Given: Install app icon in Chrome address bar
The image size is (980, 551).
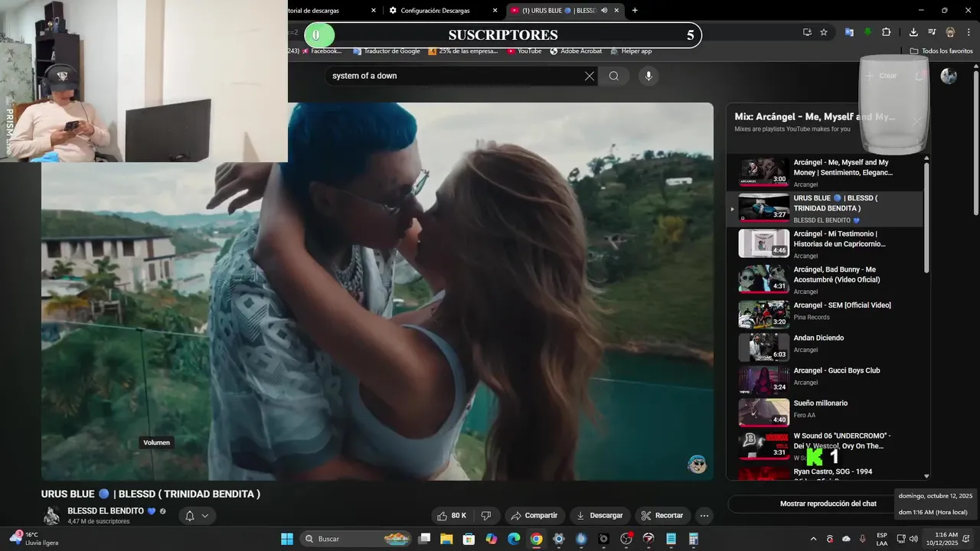Looking at the screenshot, I should click(807, 32).
